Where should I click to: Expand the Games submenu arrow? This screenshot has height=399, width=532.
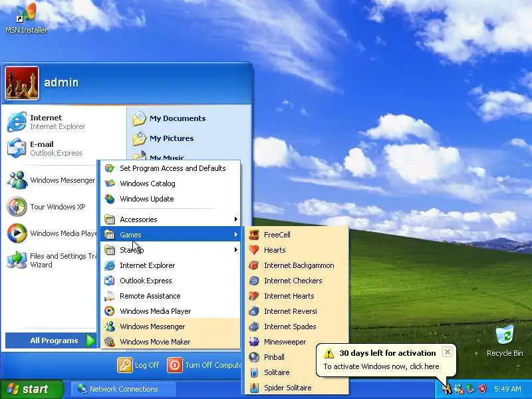[x=236, y=235]
